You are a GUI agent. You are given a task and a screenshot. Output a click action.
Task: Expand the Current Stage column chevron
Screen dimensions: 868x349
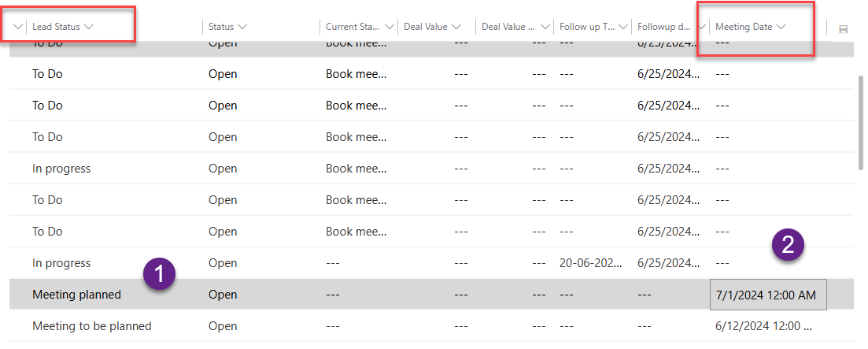(x=390, y=27)
